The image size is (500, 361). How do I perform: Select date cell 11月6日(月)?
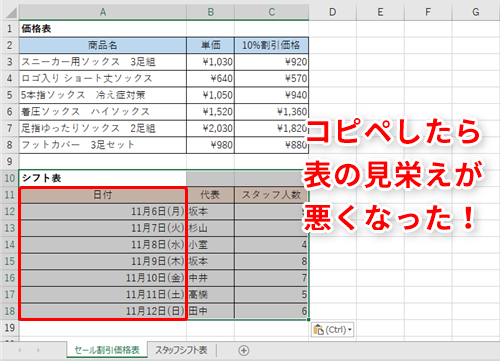(103, 211)
